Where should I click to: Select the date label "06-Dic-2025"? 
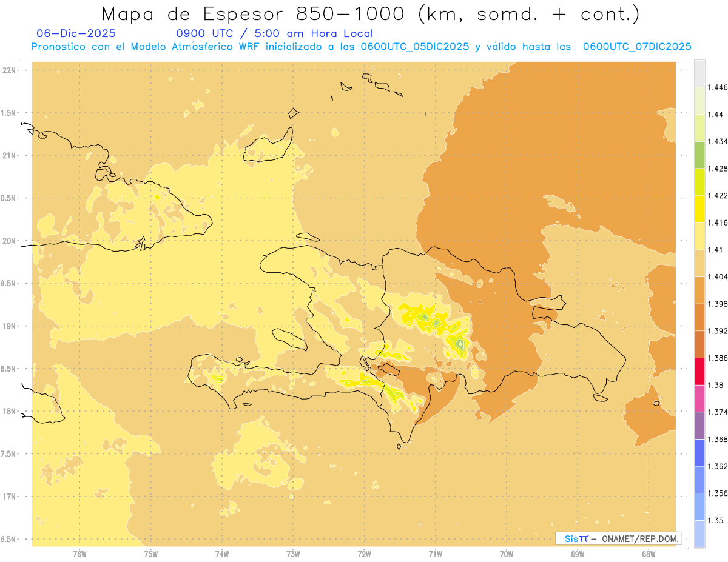tap(76, 33)
